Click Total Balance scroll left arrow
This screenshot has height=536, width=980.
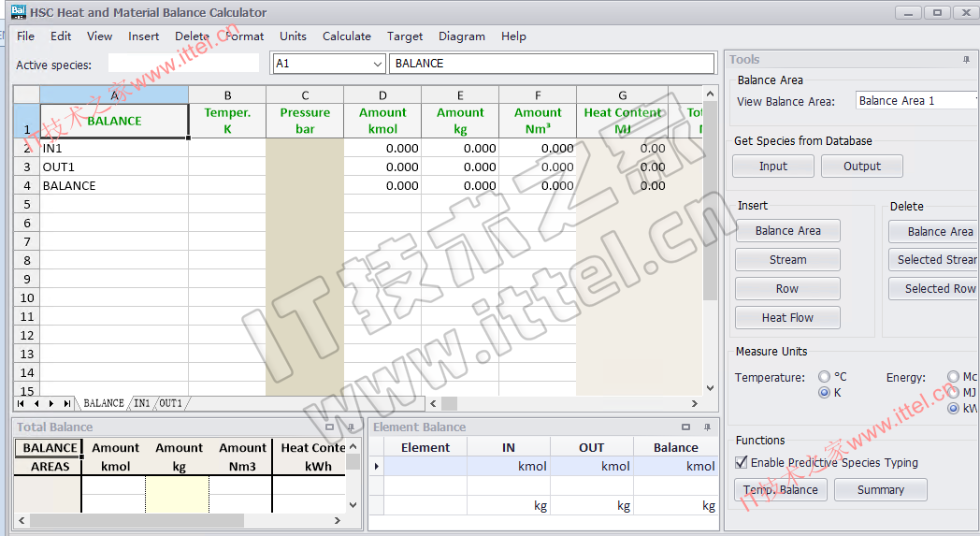click(x=22, y=520)
